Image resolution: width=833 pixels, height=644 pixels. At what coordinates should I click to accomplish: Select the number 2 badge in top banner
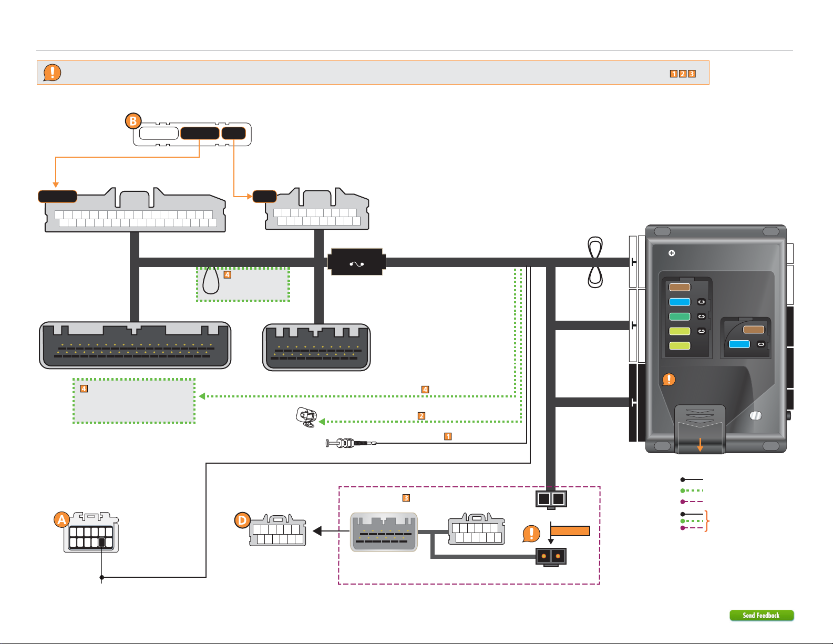click(683, 74)
